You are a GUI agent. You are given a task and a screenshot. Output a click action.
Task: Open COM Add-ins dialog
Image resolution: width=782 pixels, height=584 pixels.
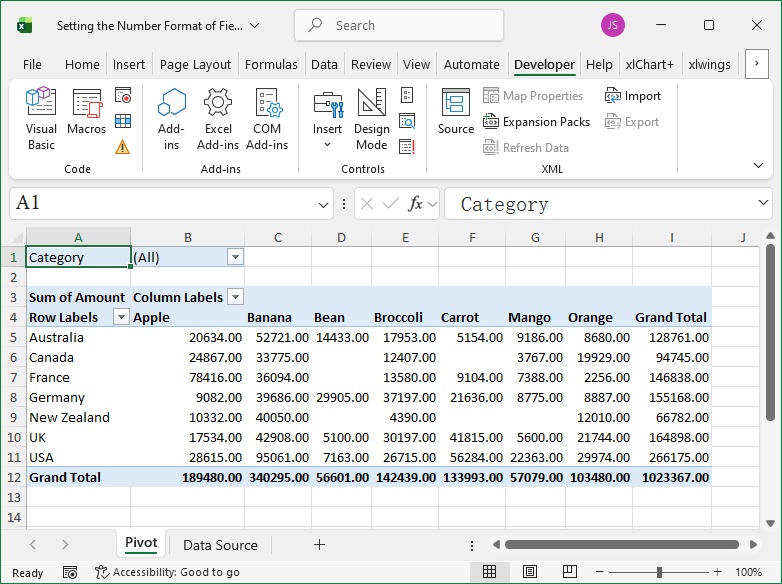point(267,119)
